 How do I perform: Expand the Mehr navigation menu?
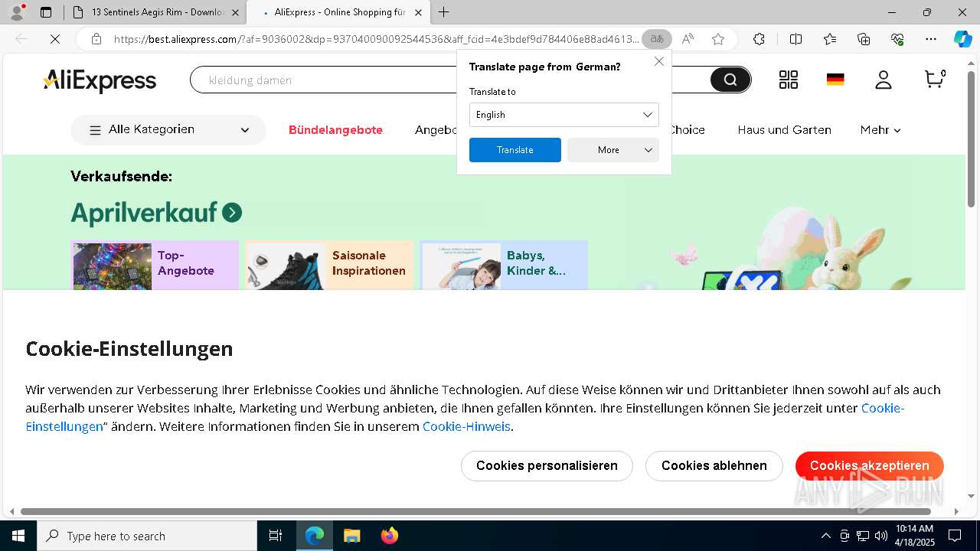pyautogui.click(x=880, y=130)
